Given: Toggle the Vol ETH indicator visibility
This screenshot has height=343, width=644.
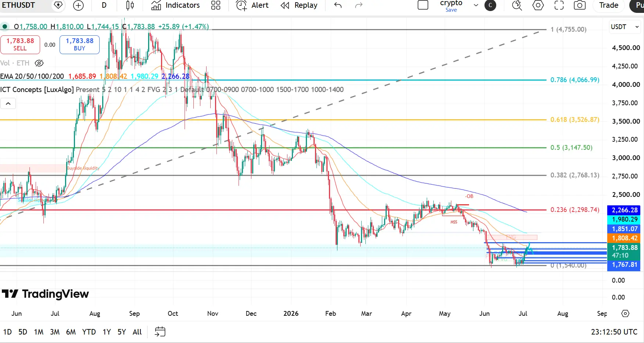Looking at the screenshot, I should click(x=39, y=63).
